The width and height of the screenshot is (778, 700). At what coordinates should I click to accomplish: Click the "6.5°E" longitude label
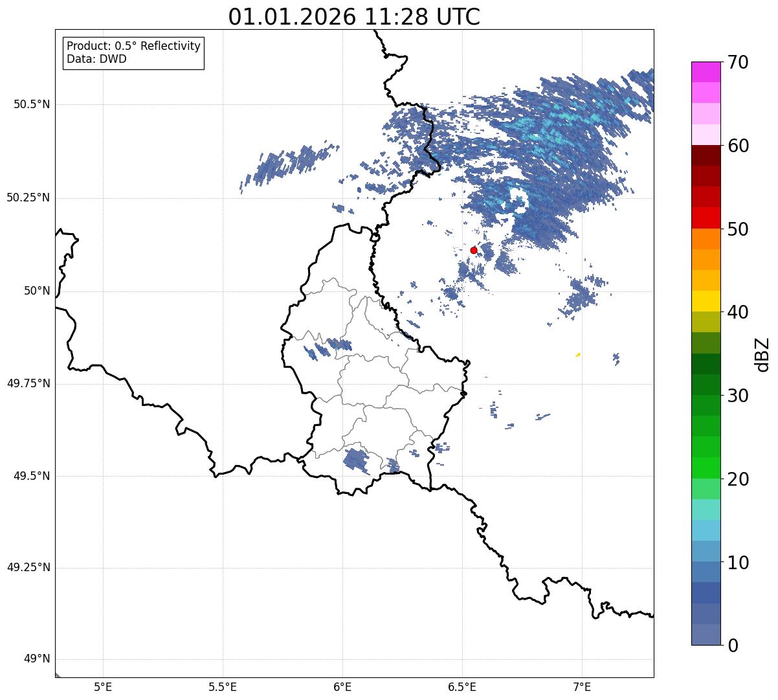462,687
